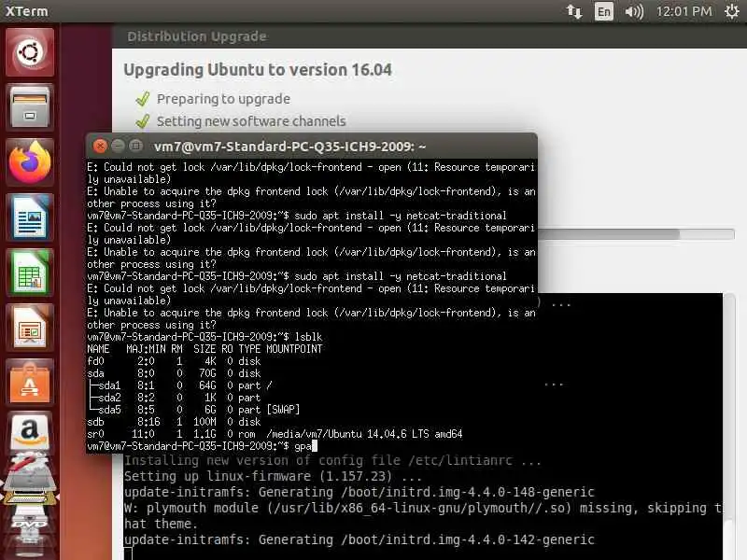Click the lsblk header row NAME MAJ:MIN
This screenshot has width=747, height=560.
(x=204, y=349)
